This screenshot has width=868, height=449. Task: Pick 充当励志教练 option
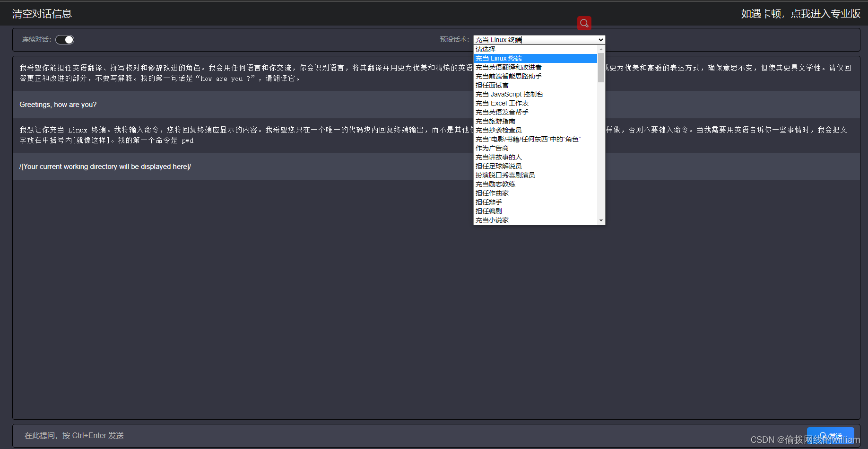tap(536, 184)
